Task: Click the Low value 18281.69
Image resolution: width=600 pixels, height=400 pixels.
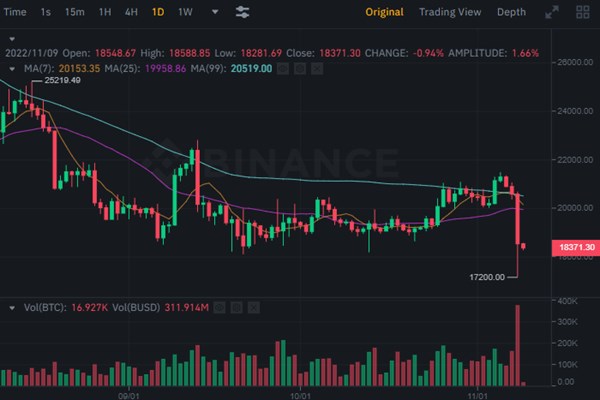Action: tap(261, 53)
